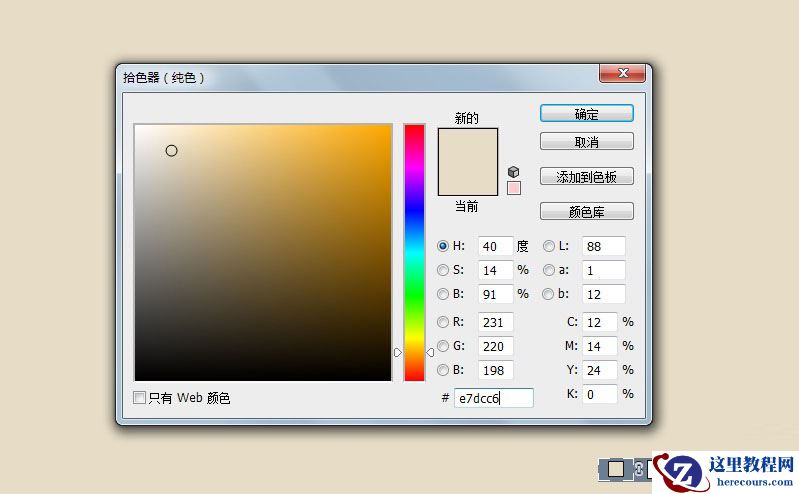Image resolution: width=799 pixels, height=494 pixels.
Task: Click the 度 unit label beside H
Action: point(522,246)
